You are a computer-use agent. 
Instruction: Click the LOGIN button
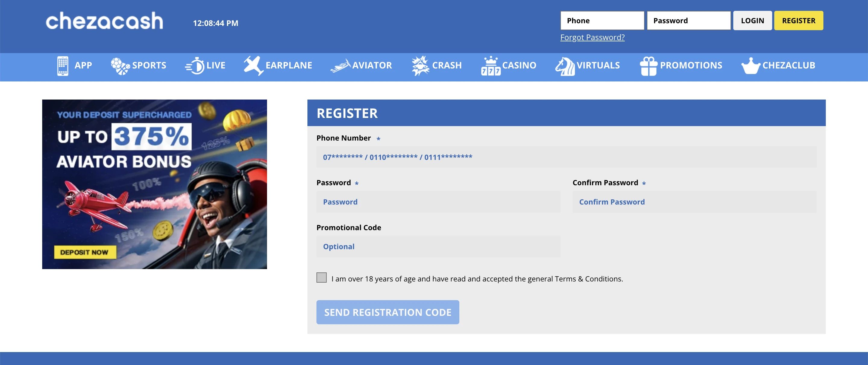pos(753,21)
